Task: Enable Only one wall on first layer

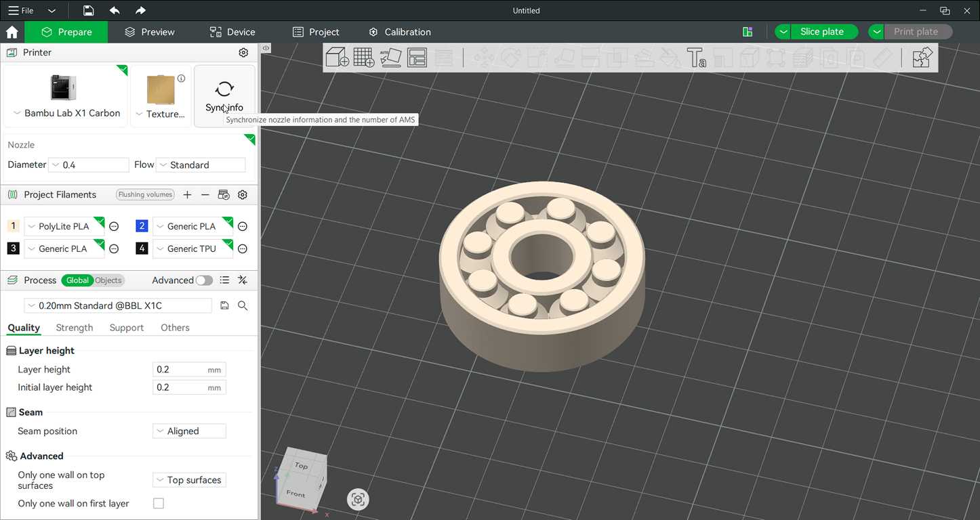Action: click(159, 503)
